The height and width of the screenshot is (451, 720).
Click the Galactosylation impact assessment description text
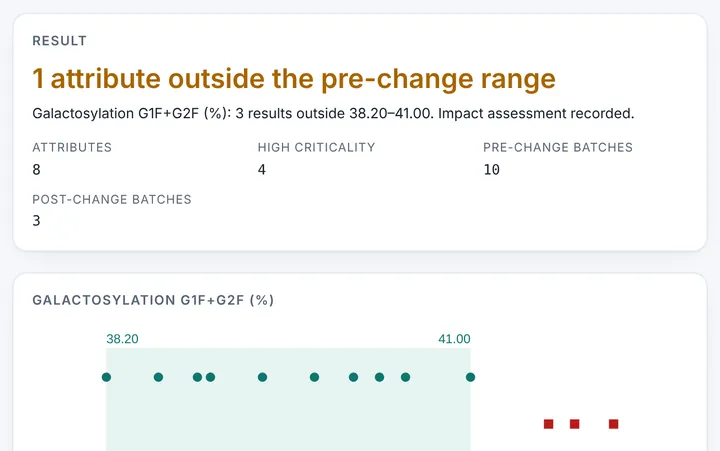[333, 113]
